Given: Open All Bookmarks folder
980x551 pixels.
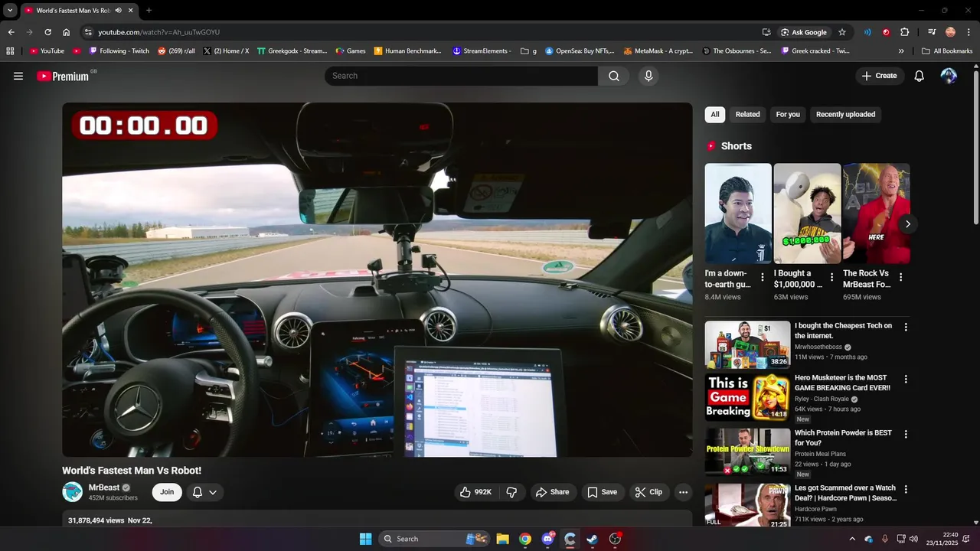Looking at the screenshot, I should [x=947, y=51].
